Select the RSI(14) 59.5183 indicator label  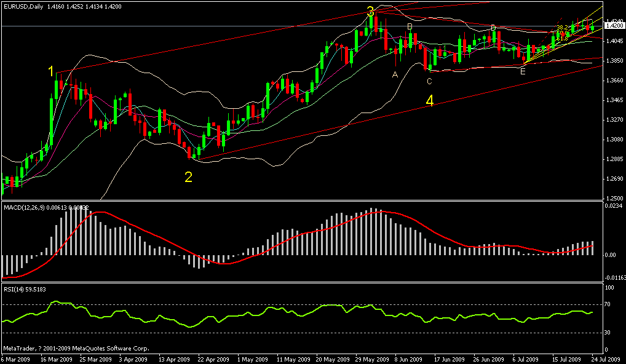(25, 290)
